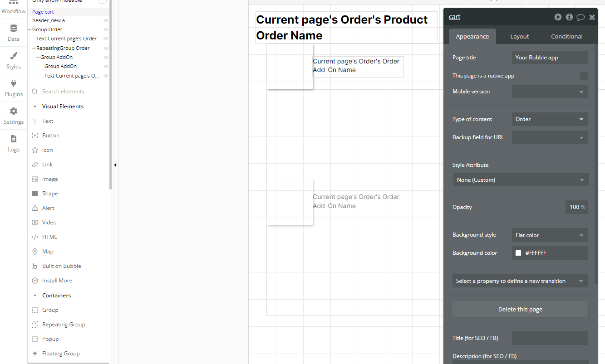The height and width of the screenshot is (364, 605).
Task: Select the Built on Bubble icon
Action: tap(35, 266)
